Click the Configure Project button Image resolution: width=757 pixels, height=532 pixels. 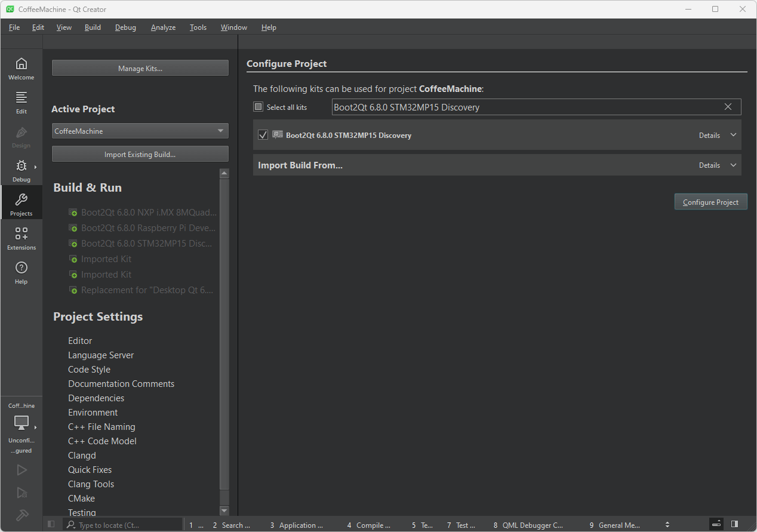click(710, 202)
